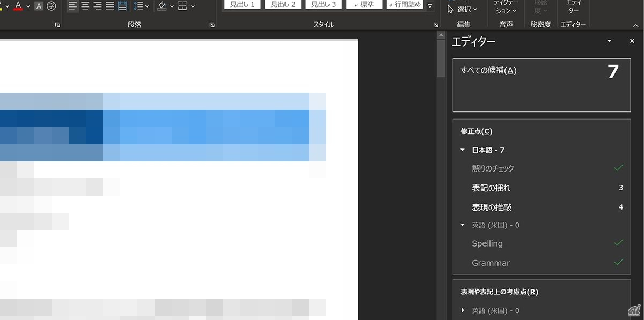
Task: Open line and paragraph spacing menu
Action: point(141,6)
